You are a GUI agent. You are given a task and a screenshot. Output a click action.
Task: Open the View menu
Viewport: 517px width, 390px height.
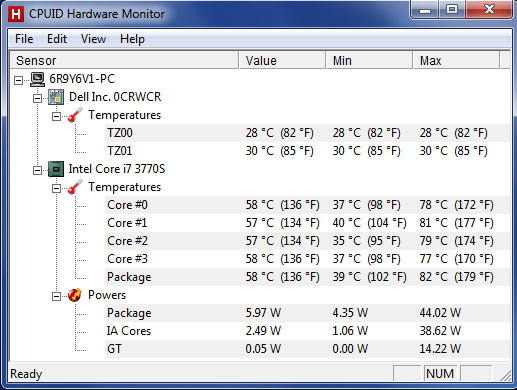93,39
